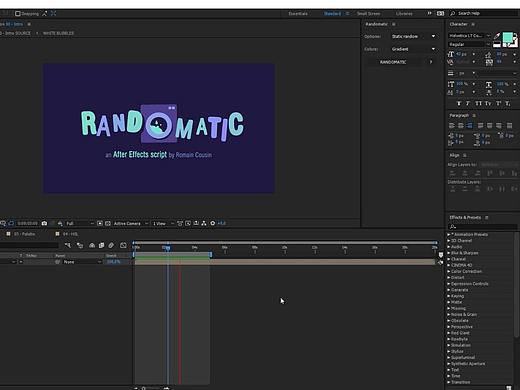Align paragraph text left
The height and width of the screenshot is (390, 520).
coord(452,126)
